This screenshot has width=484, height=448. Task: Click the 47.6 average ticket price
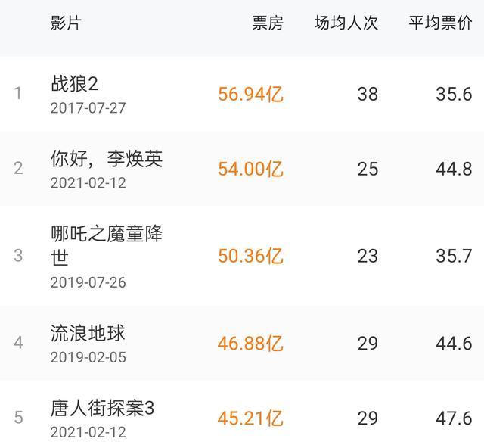point(454,418)
